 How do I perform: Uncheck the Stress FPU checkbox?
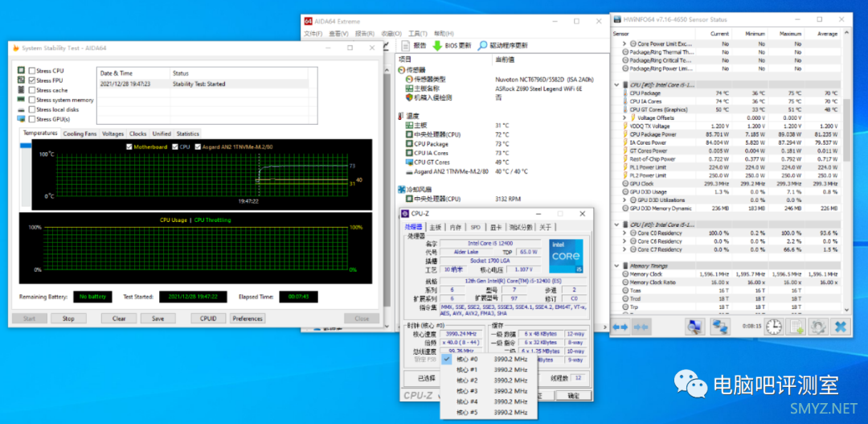[32, 80]
